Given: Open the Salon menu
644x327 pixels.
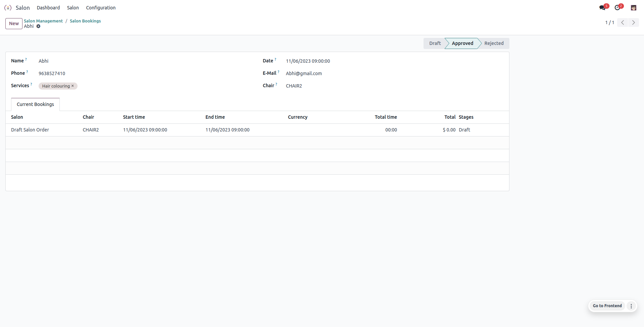Looking at the screenshot, I should 73,8.
